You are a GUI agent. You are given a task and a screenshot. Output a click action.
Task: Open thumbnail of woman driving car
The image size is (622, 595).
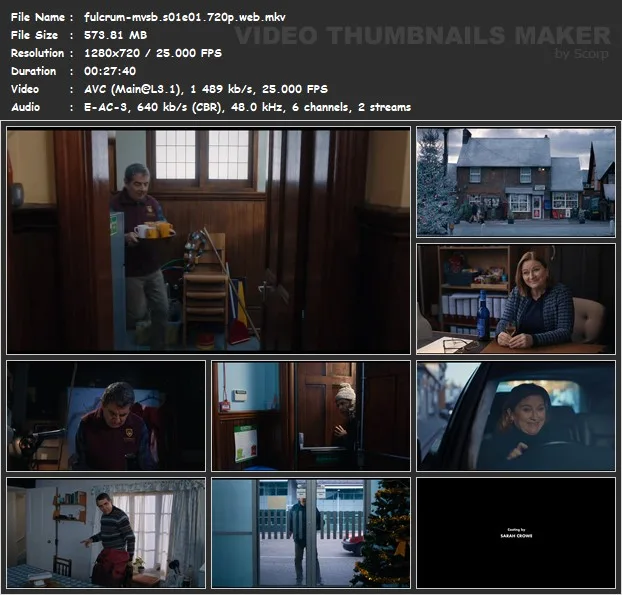point(516,416)
